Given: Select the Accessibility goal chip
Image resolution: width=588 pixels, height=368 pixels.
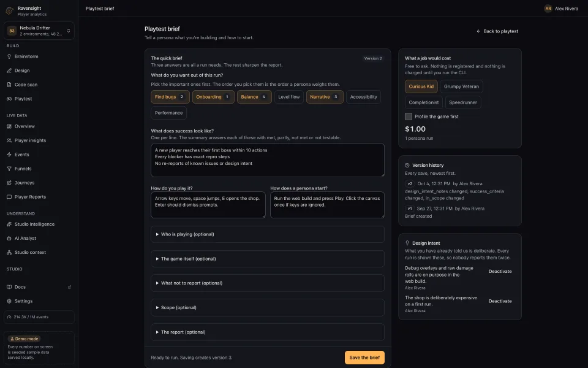Looking at the screenshot, I should coord(363,97).
